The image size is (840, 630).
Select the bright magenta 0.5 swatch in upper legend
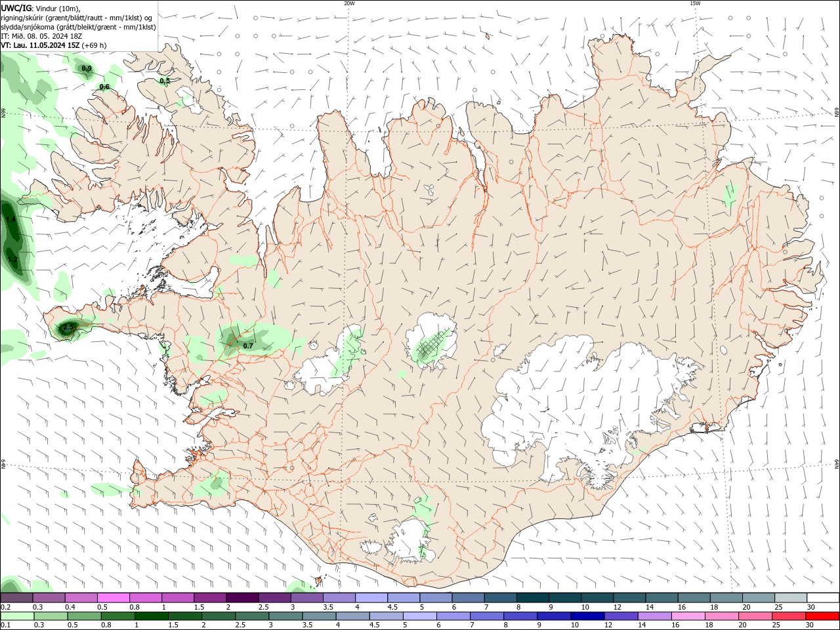113,598
